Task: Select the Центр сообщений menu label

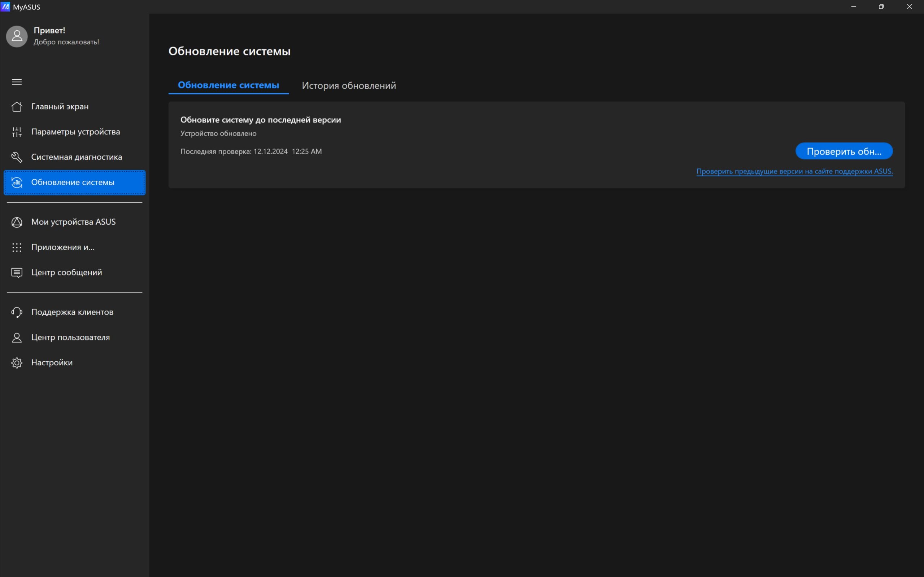Action: (66, 273)
